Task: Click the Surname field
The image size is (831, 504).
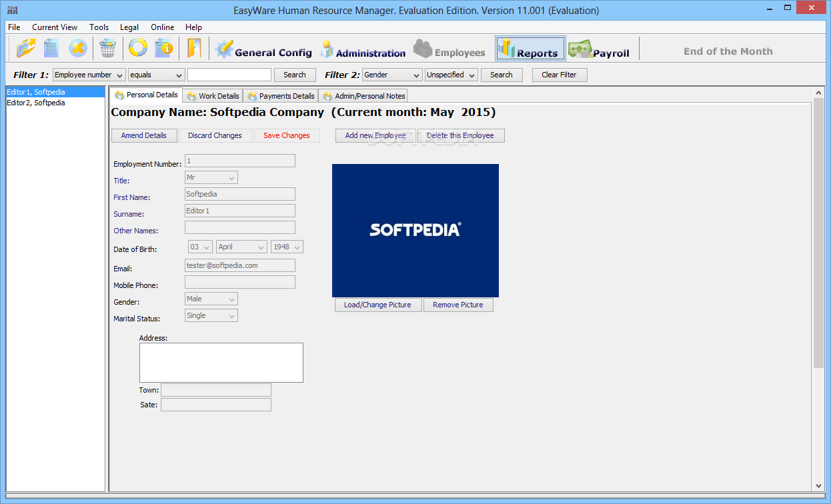Action: click(x=240, y=211)
